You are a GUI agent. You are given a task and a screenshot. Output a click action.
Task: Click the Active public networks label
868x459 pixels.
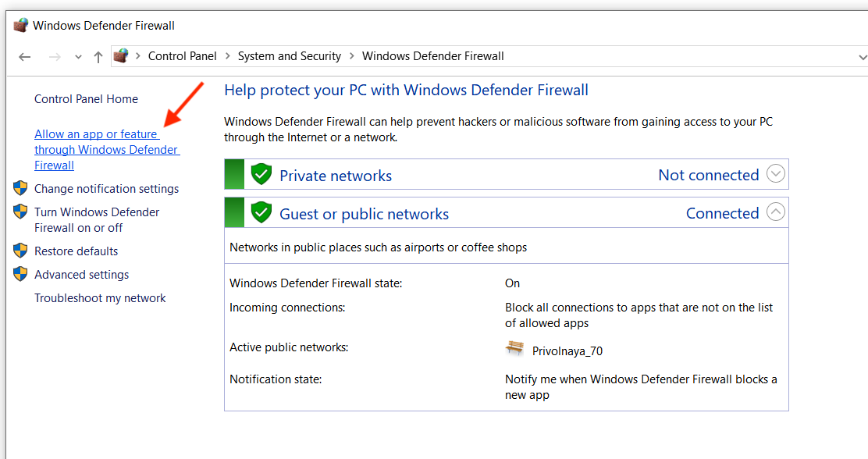pyautogui.click(x=289, y=347)
